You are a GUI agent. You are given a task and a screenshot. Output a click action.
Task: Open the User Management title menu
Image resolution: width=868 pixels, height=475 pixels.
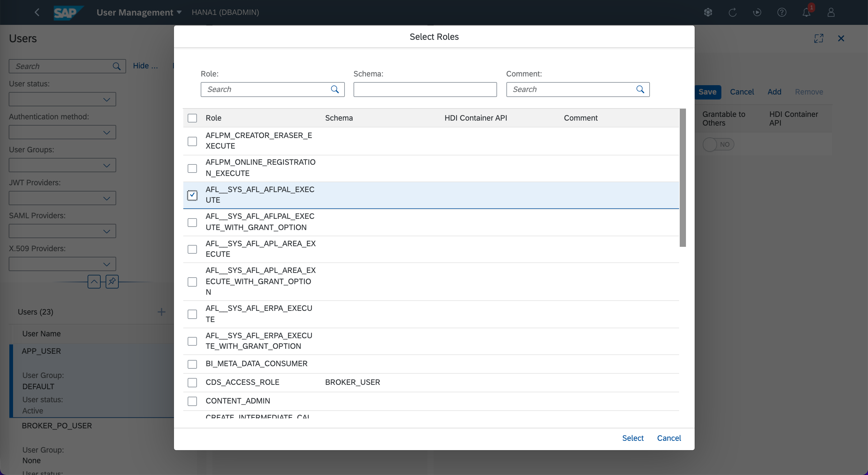139,12
